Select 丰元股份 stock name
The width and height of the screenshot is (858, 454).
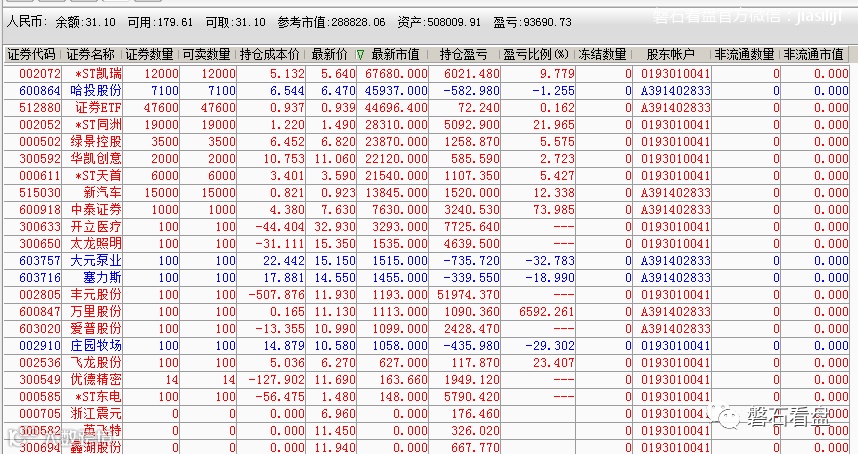96,294
